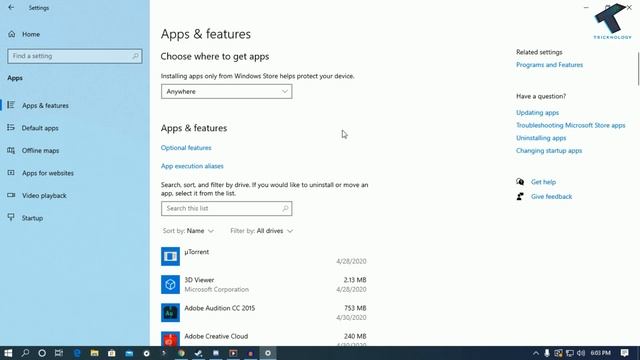Click the Give feedback person icon
Viewport: 640px width, 360px height.
(520, 197)
